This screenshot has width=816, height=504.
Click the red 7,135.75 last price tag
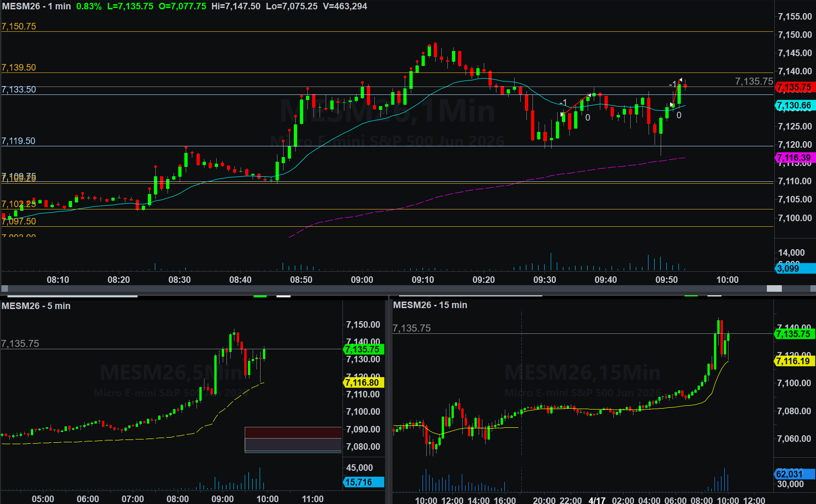(x=795, y=87)
